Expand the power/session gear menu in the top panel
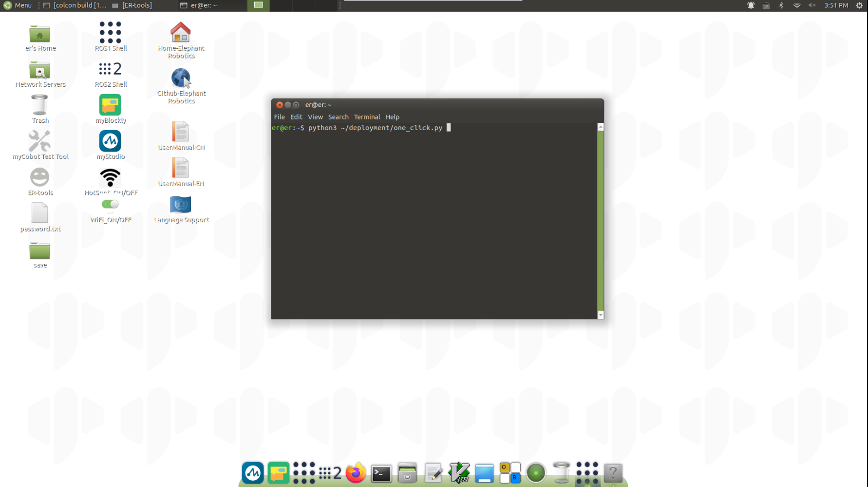The image size is (868, 487). click(x=859, y=5)
